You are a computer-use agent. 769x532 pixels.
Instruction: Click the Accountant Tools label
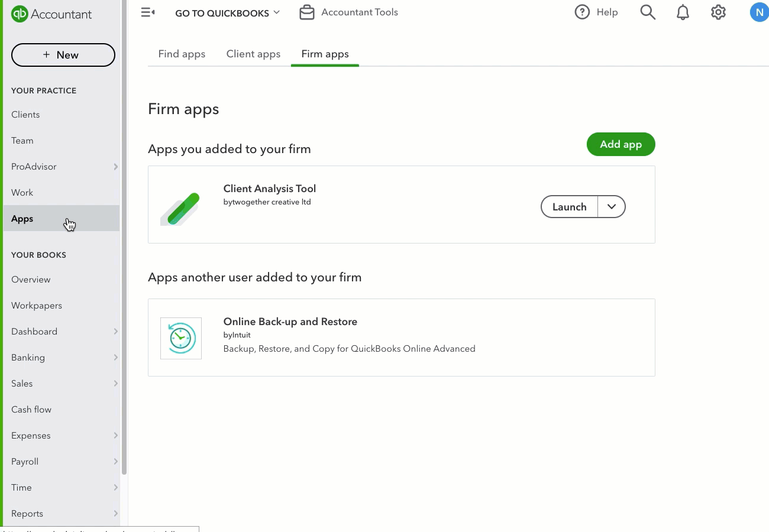[360, 12]
